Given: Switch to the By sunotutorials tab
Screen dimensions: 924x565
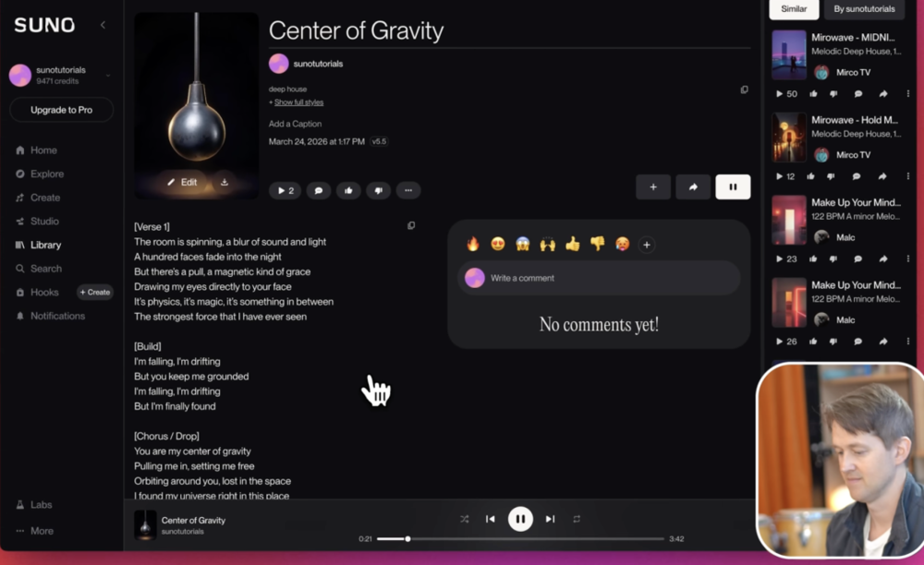Looking at the screenshot, I should click(864, 9).
